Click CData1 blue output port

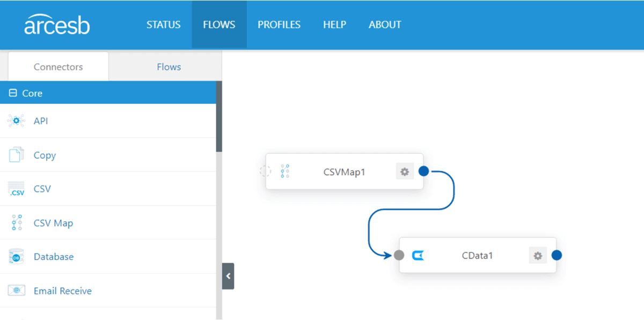[x=557, y=255]
